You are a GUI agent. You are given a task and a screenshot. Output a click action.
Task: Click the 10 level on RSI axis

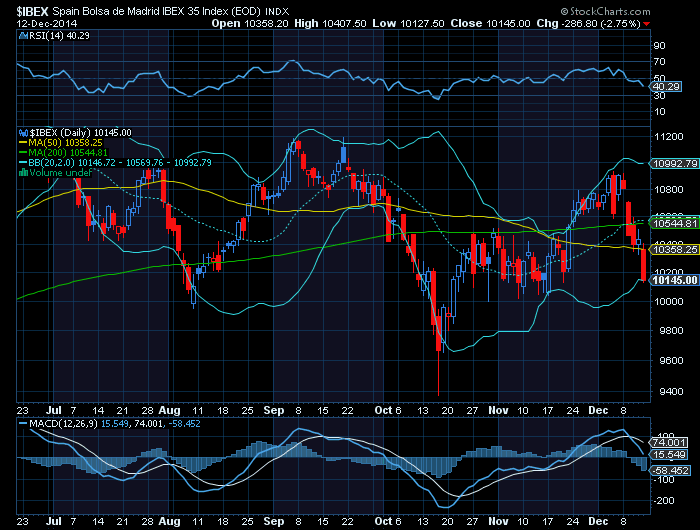659,112
